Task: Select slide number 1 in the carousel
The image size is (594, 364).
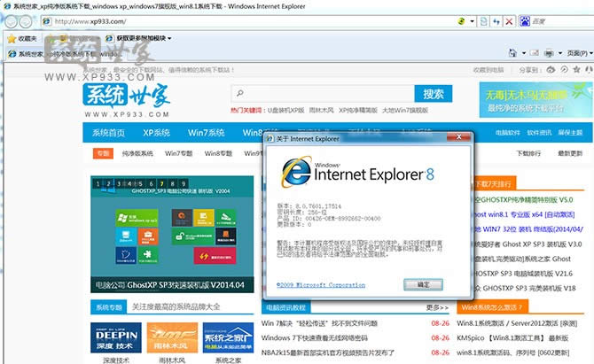Action: coord(98,183)
